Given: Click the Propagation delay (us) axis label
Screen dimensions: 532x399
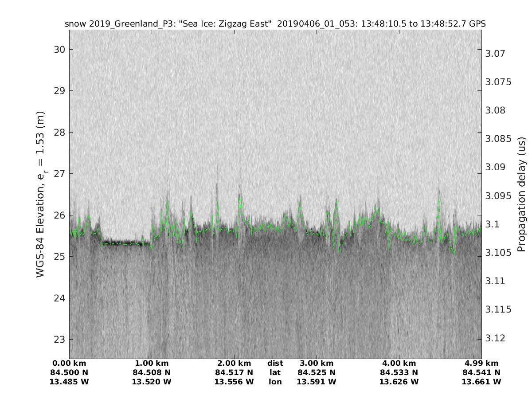Looking at the screenshot, I should (521, 195).
